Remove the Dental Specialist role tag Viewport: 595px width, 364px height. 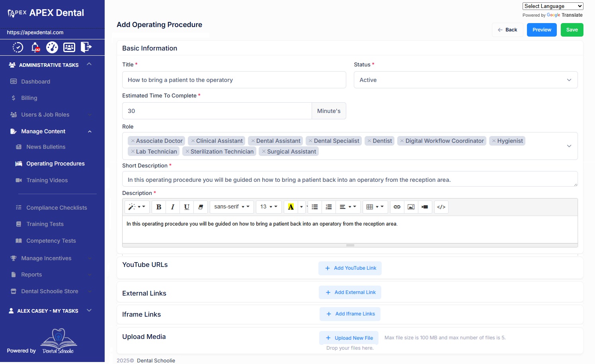point(311,141)
